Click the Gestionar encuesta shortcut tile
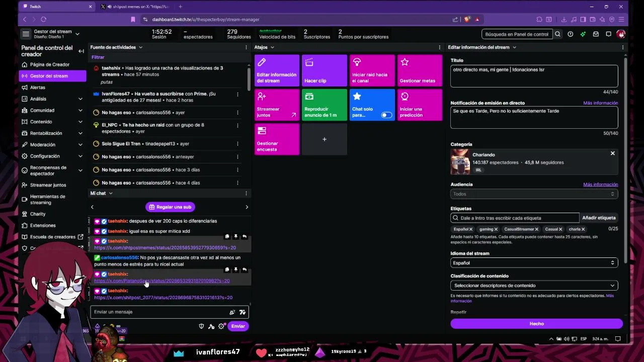Screen dimensions: 644x362 (x=277, y=139)
